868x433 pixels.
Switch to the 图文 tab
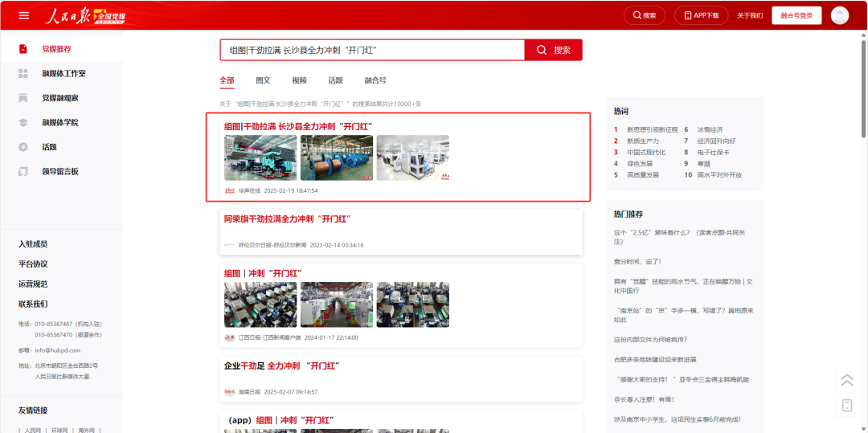tap(263, 80)
